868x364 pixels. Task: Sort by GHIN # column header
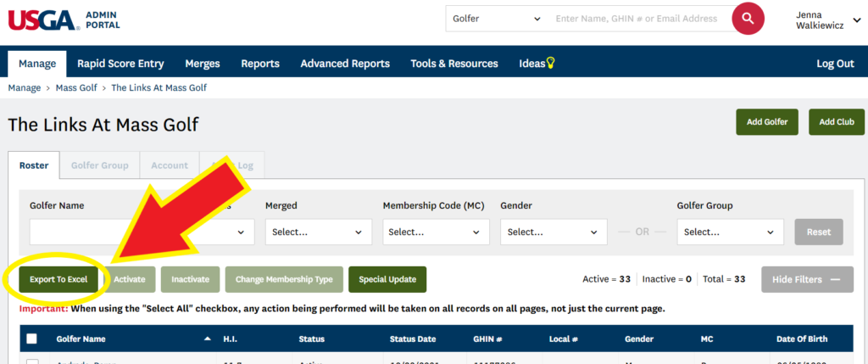pos(489,339)
